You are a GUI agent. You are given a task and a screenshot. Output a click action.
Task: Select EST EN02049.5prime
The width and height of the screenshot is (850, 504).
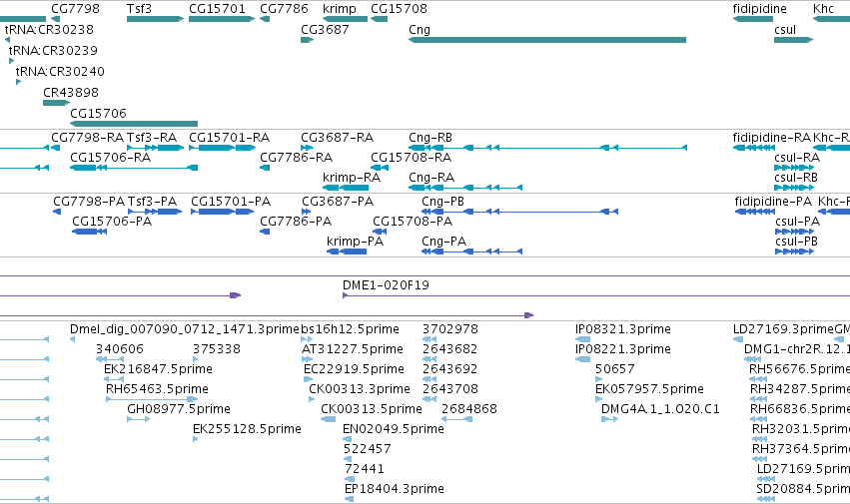coord(346,439)
